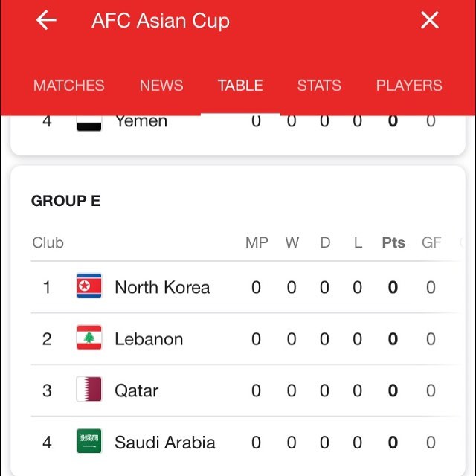Click the Yemen flag icon
The image size is (476, 476).
pos(89,123)
